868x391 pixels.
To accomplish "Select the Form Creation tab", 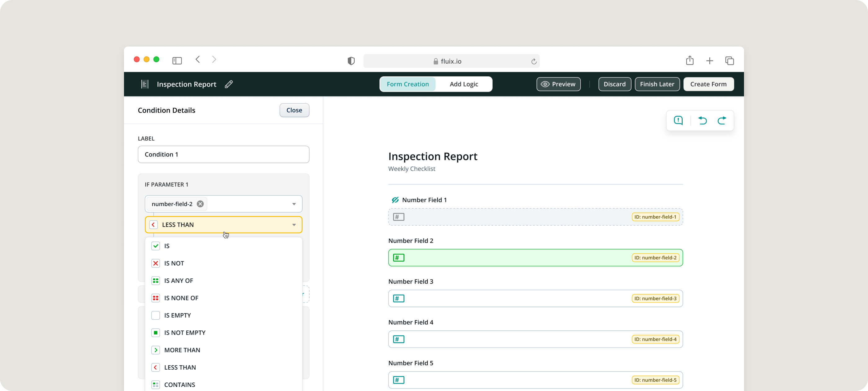I will coord(408,84).
